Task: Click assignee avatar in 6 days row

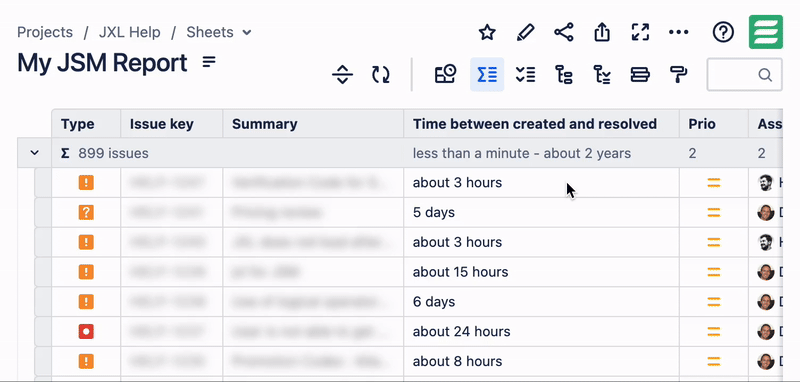Action: [x=766, y=301]
